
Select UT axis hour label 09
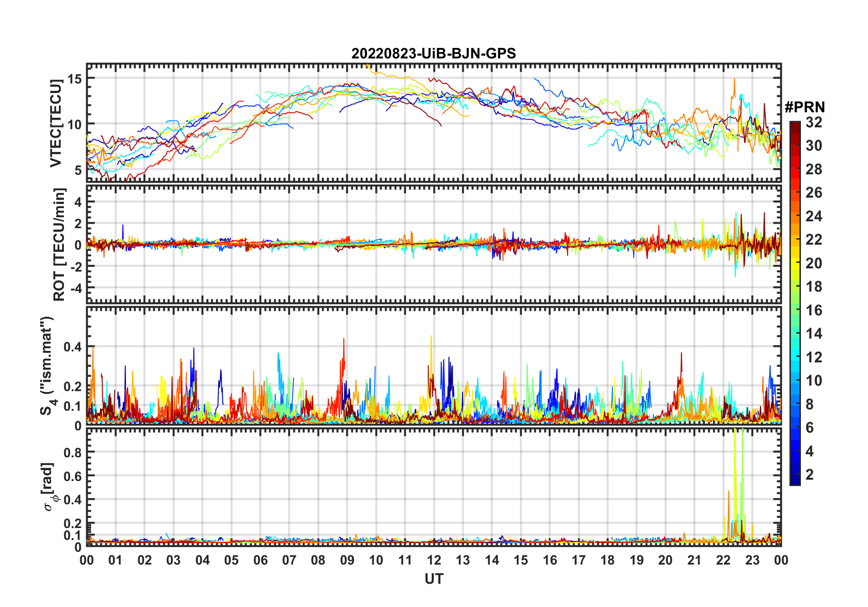point(347,560)
